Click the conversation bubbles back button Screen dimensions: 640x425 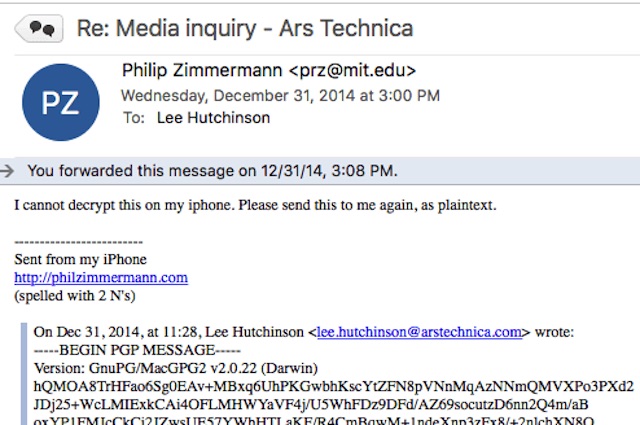click(39, 29)
